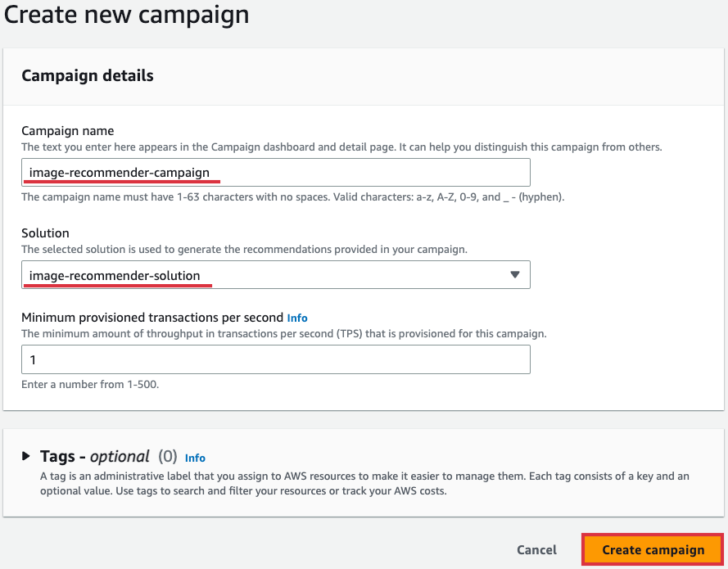The width and height of the screenshot is (728, 569).
Task: Click the minimum provisioned TPS input field
Action: (x=275, y=359)
